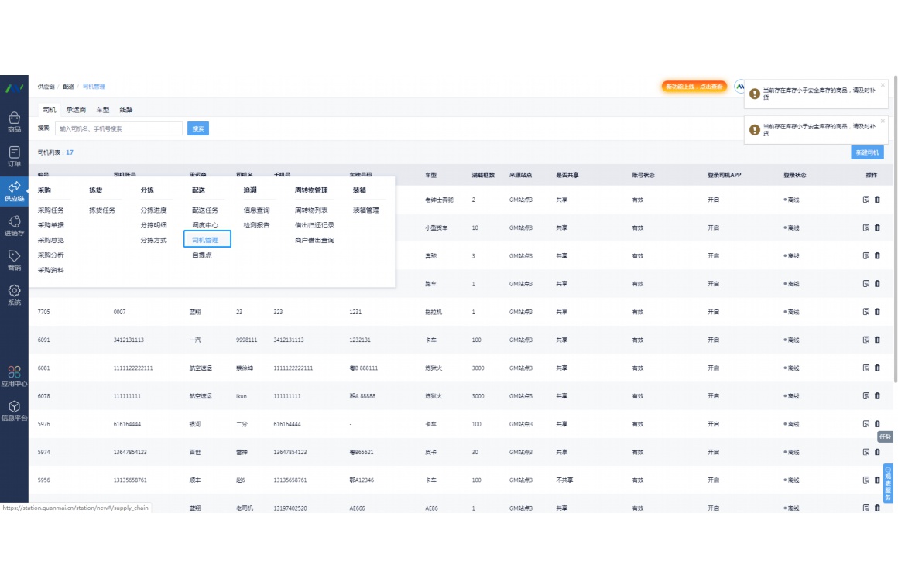
Task: Choose 周转物列表 in flyout menu
Action: tap(311, 210)
